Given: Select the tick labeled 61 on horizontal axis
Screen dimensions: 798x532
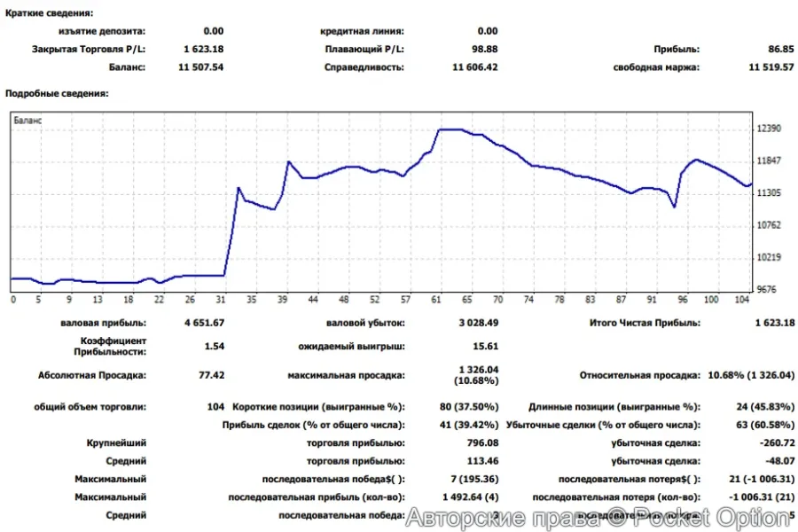Looking at the screenshot, I should click(x=437, y=300).
